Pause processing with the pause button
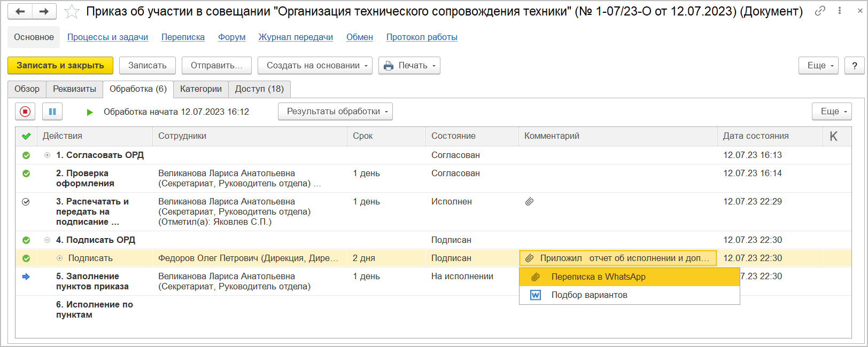This screenshot has height=347, width=868. coord(52,112)
